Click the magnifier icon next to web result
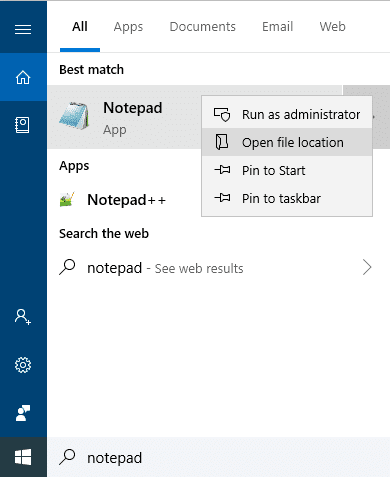The image size is (390, 478). pos(67,267)
